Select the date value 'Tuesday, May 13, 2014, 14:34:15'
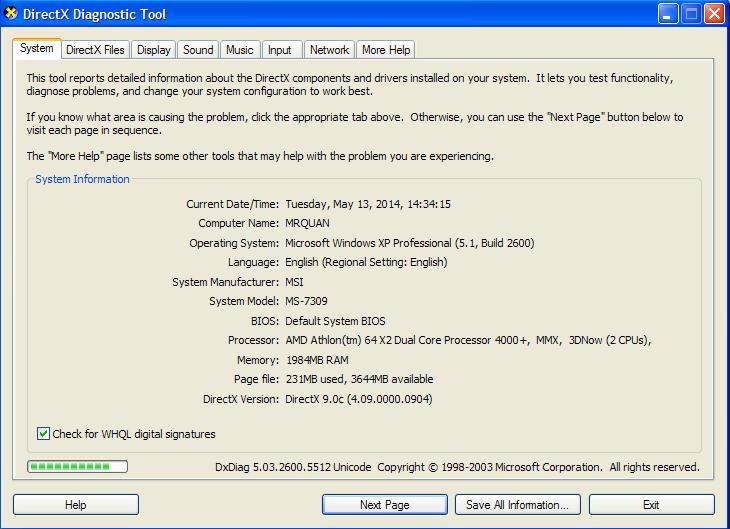 click(368, 204)
